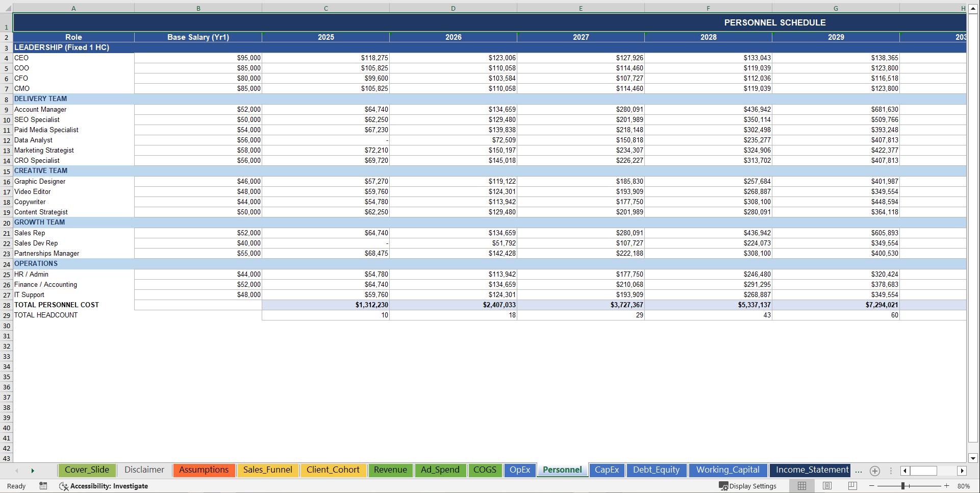The height and width of the screenshot is (493, 980).
Task: Select column B by clicking its header
Action: [x=198, y=8]
